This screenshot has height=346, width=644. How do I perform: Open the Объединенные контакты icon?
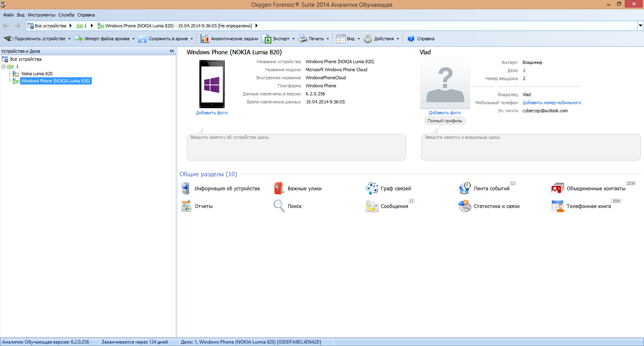point(558,188)
